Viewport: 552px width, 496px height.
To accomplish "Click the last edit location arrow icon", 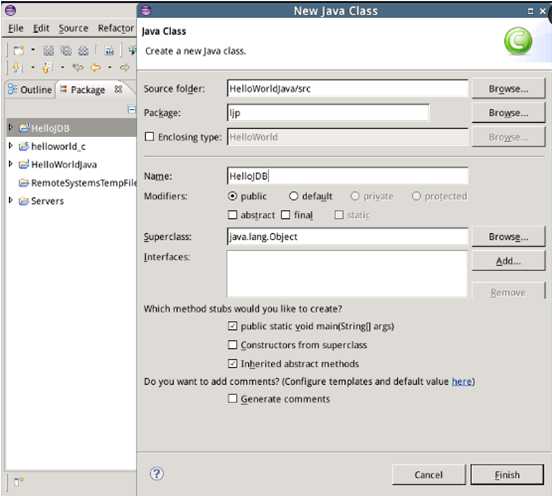I will (x=124, y=67).
